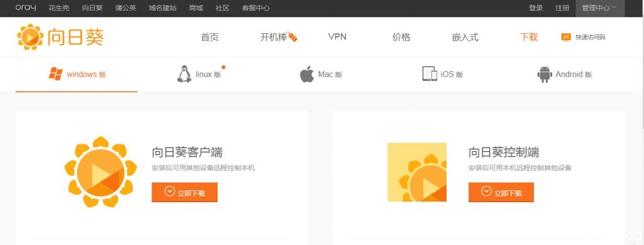Go to 首页 in main navigation
644x245 pixels.
(210, 37)
